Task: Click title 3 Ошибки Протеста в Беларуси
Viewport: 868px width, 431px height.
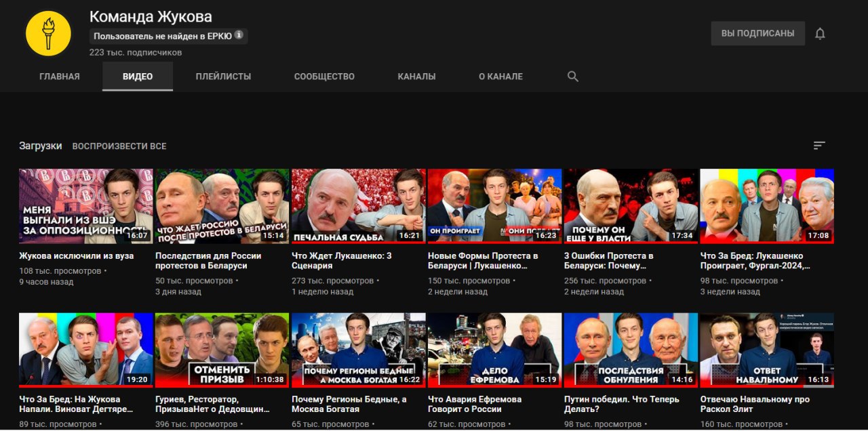Action: (x=609, y=261)
